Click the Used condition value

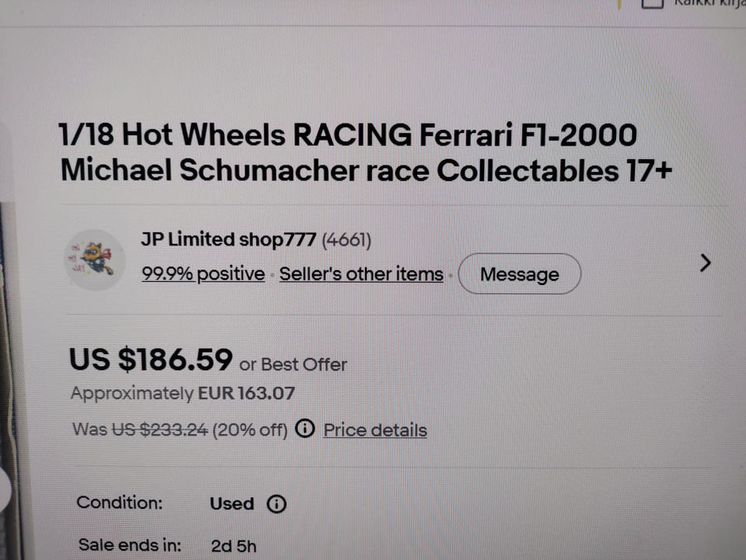tap(232, 503)
